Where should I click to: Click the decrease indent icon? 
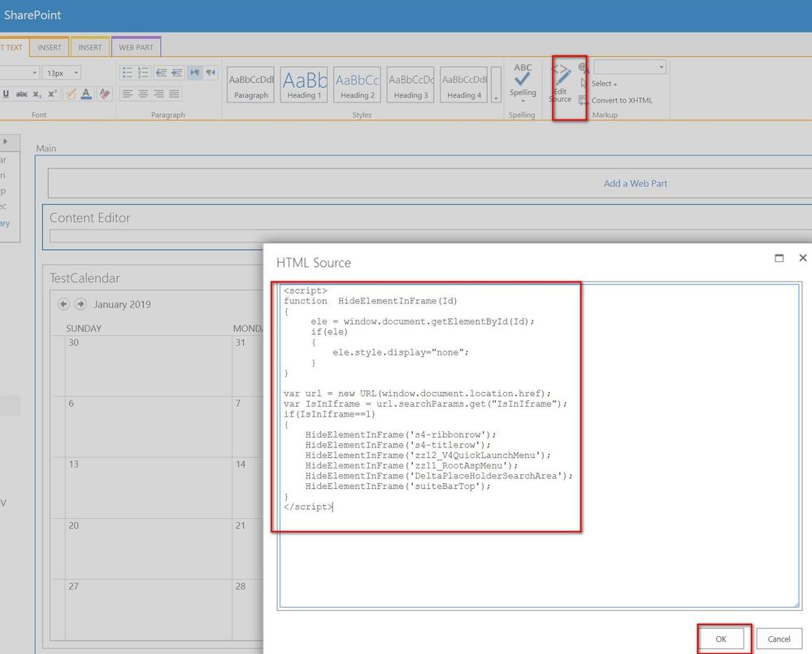tap(161, 72)
